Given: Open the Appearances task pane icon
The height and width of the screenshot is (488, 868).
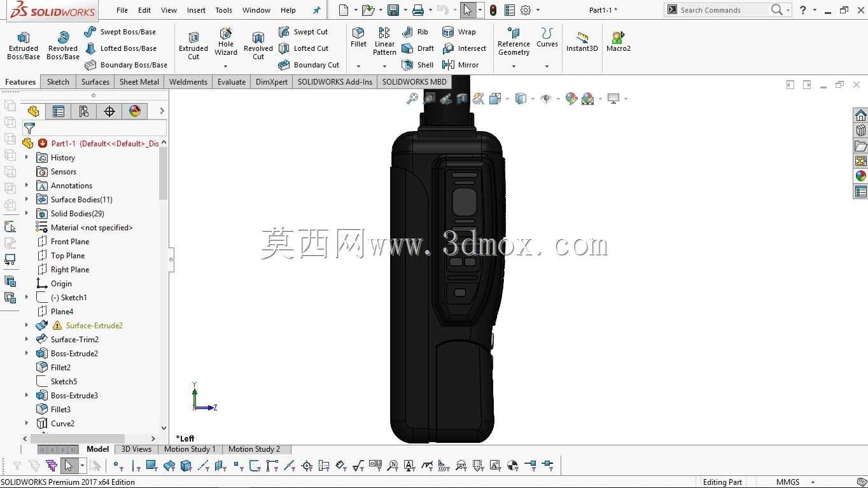Looking at the screenshot, I should click(861, 176).
